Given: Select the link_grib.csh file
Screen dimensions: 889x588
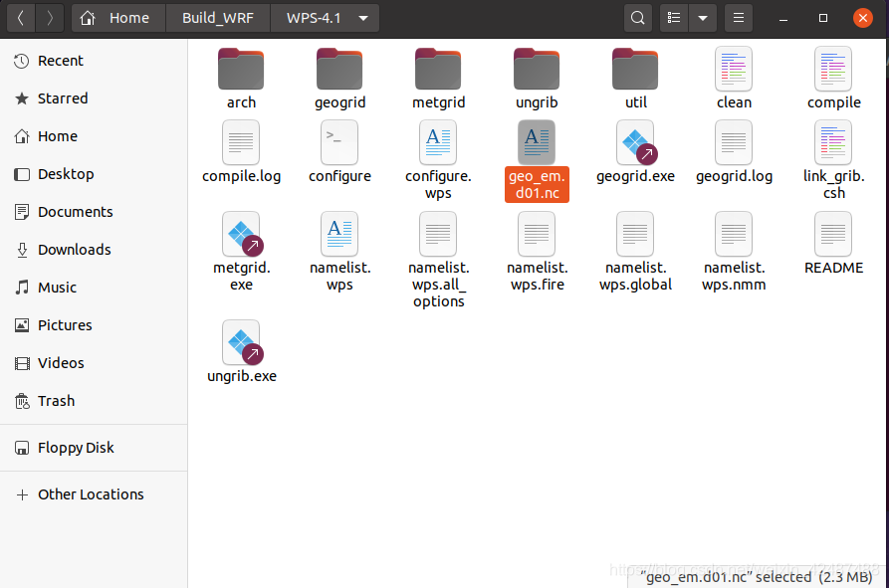Looking at the screenshot, I should click(x=833, y=160).
